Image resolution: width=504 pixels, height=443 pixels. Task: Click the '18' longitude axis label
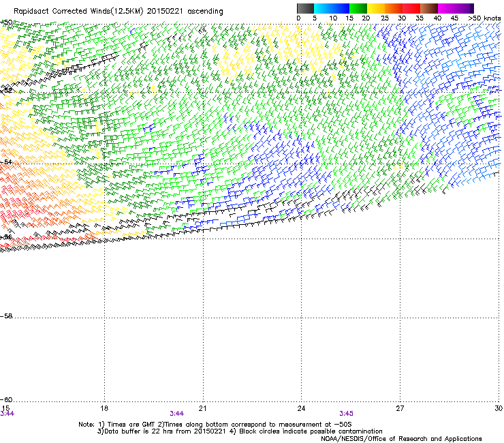click(x=104, y=408)
